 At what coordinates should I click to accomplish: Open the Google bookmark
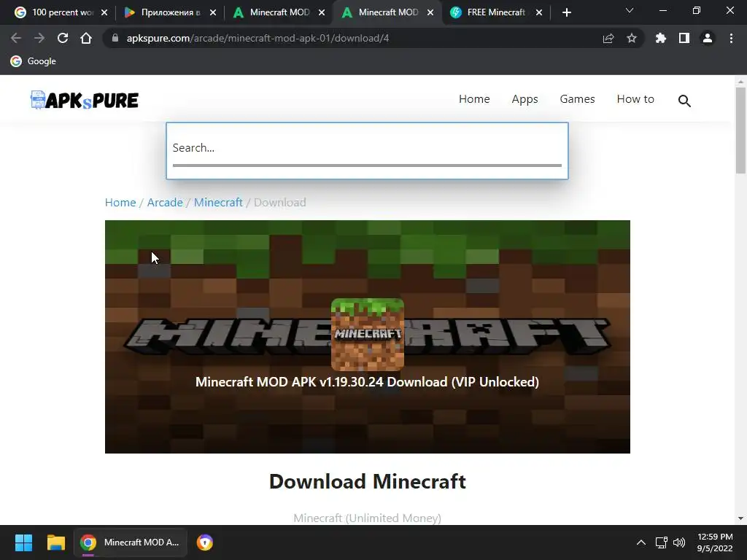coord(34,61)
